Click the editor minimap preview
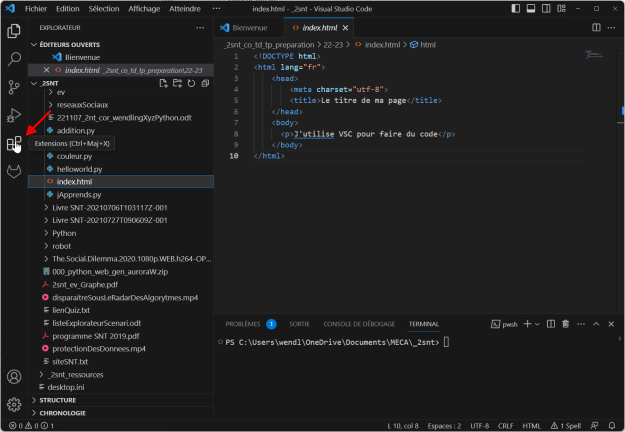This screenshot has height=432, width=625. (x=594, y=55)
